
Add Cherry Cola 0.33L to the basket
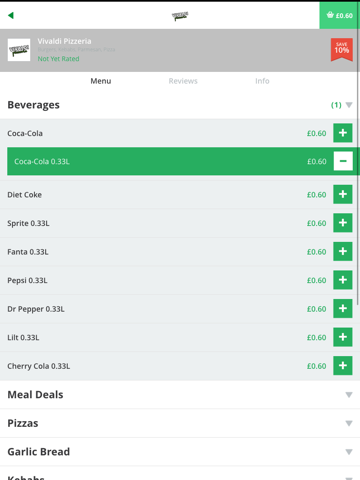click(343, 366)
